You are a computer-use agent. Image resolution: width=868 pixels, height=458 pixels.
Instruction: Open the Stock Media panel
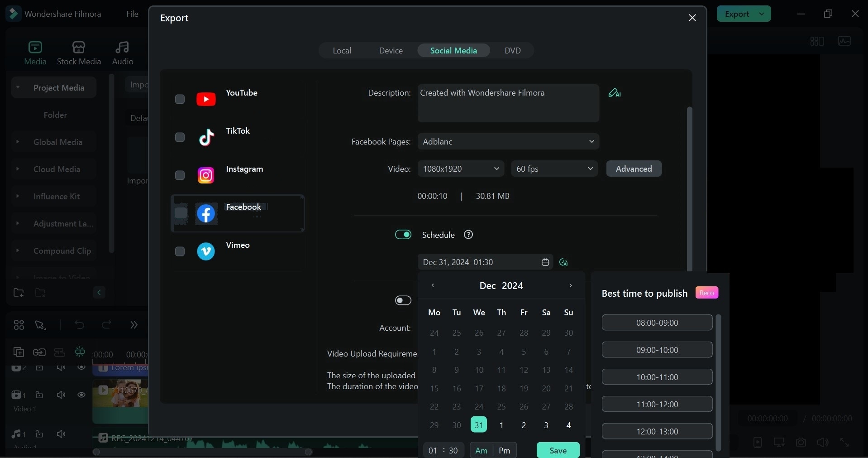tap(79, 53)
